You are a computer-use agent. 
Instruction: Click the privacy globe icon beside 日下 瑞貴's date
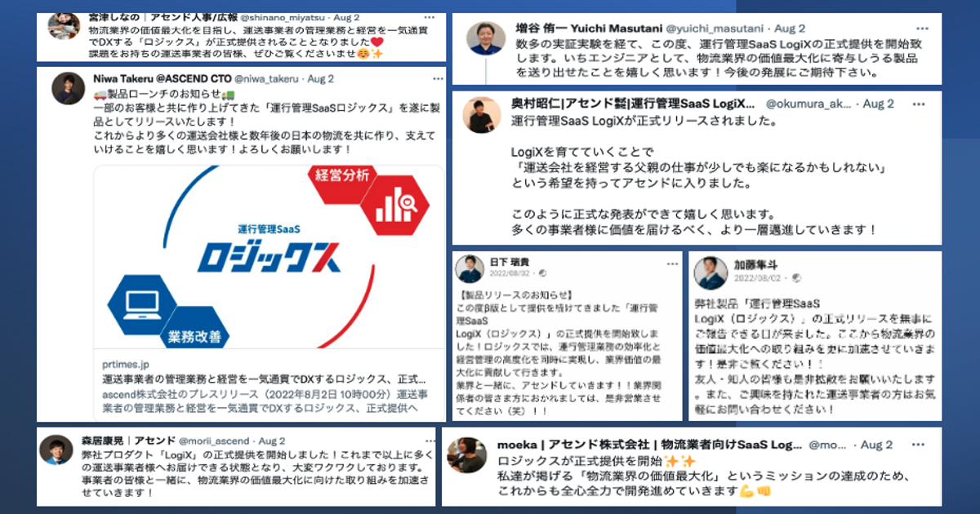[541, 273]
